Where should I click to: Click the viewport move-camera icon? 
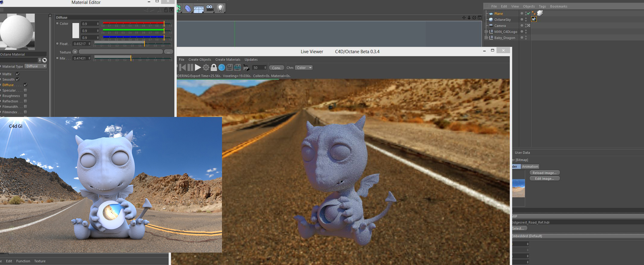pyautogui.click(x=464, y=18)
